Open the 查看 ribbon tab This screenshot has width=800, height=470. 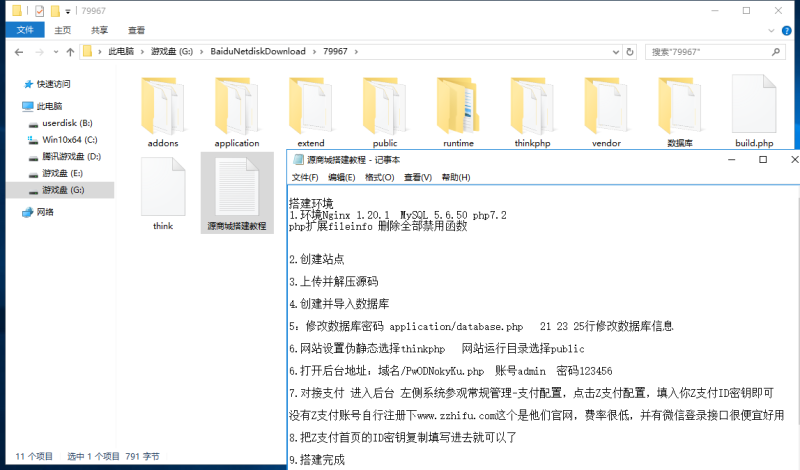[136, 30]
